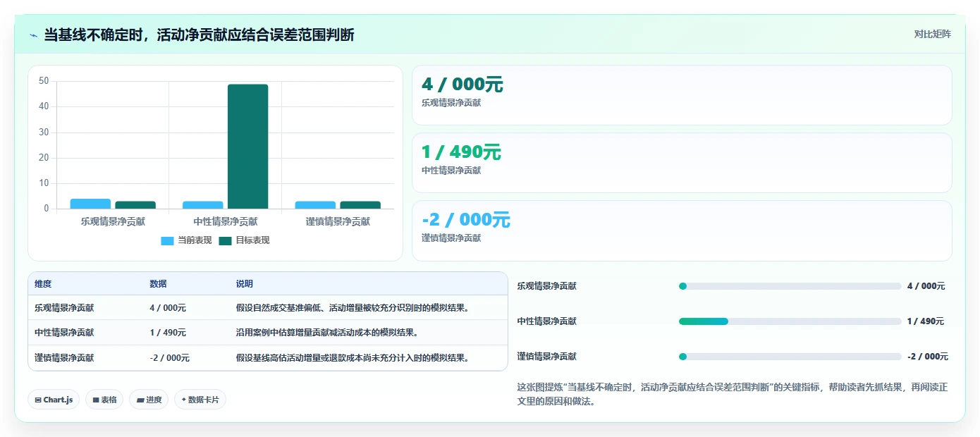Click the summary paragraph starting 这张图提炼
This screenshot has width=980, height=437.
(732, 395)
